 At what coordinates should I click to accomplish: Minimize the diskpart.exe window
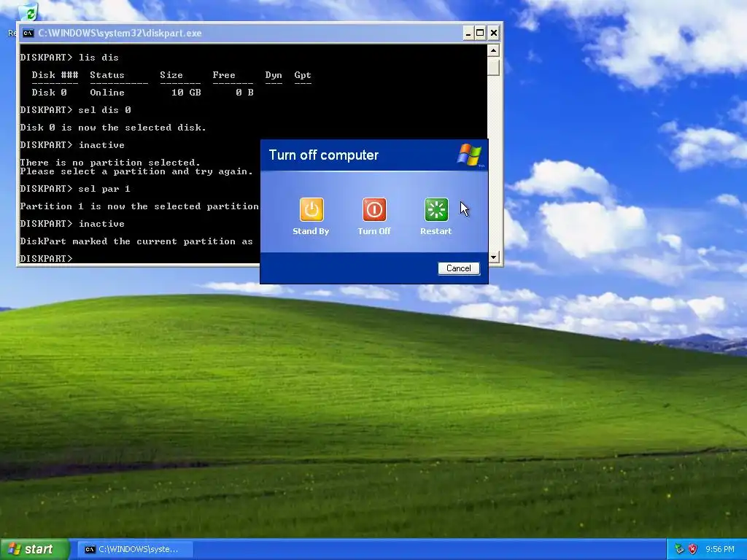click(x=468, y=33)
